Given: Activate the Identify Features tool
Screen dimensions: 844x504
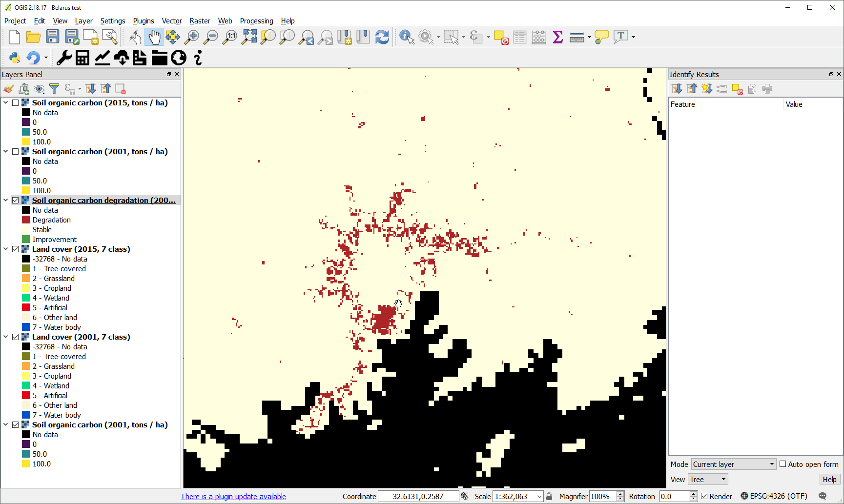Looking at the screenshot, I should tap(406, 37).
